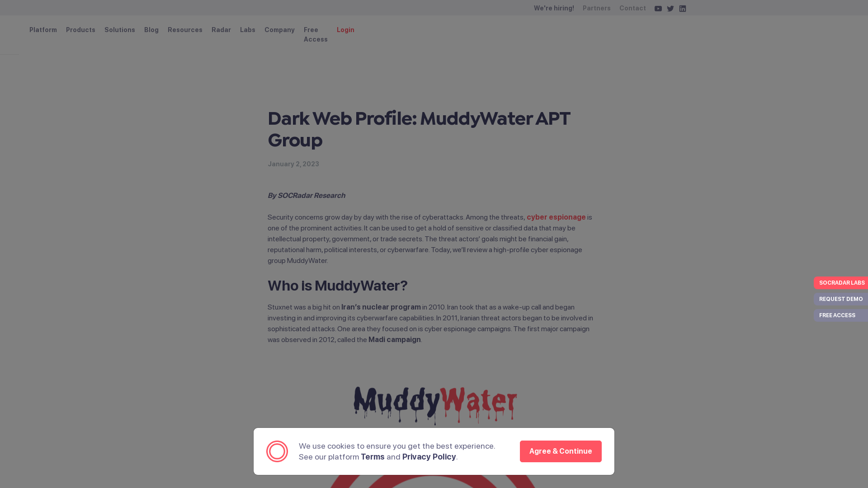Image resolution: width=868 pixels, height=488 pixels.
Task: Expand the Products menu item
Action: (80, 30)
